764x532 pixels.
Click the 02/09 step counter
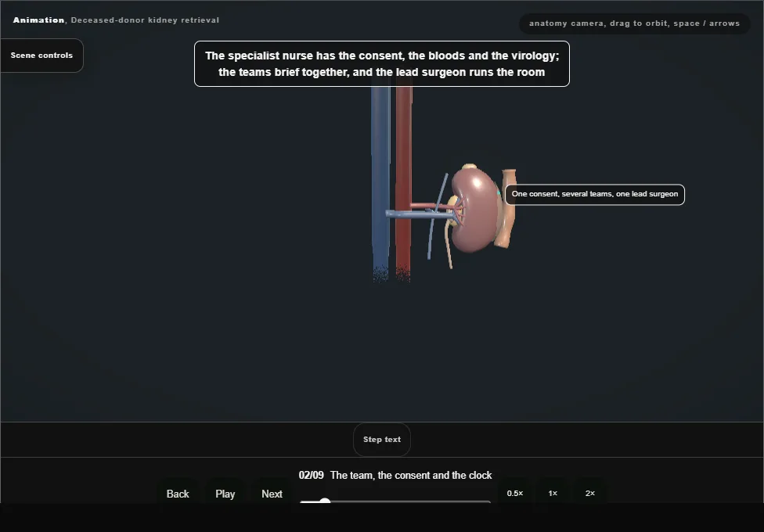312,475
